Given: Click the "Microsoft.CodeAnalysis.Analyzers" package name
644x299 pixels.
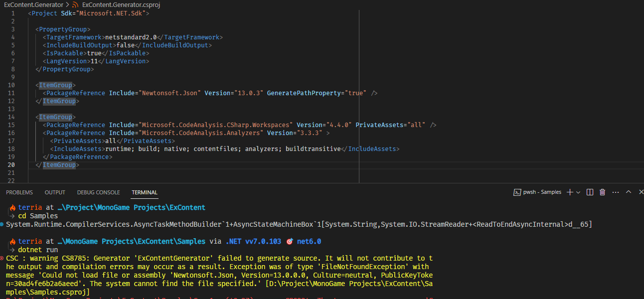Looking at the screenshot, I should (x=201, y=133).
